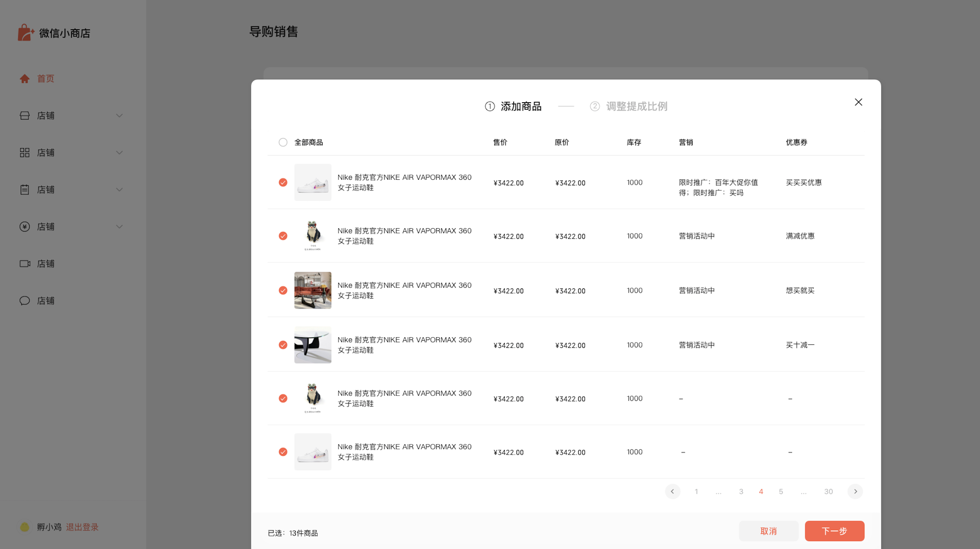Click the chat bubble icon in the sidebar
This screenshot has height=549, width=980.
[x=25, y=300]
